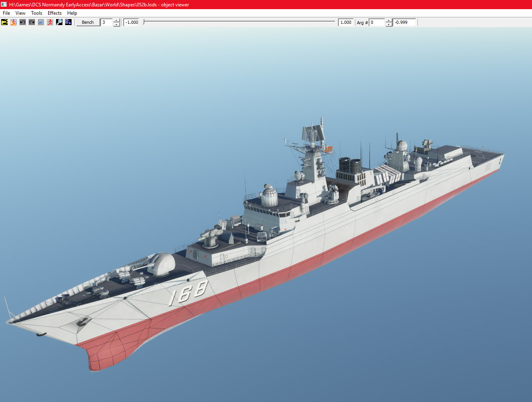Open the File menu
Viewport: 532px width, 402px height.
pyautogui.click(x=6, y=13)
